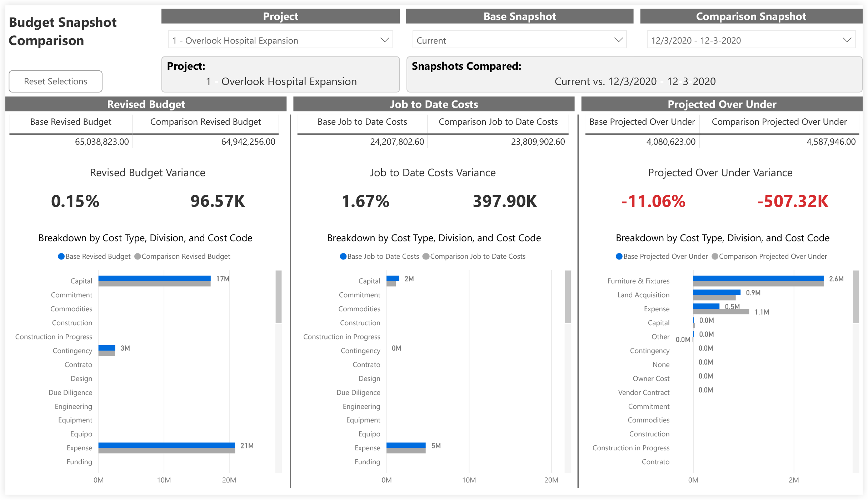Click the -507.32K projected variance card
This screenshot has width=868, height=500.
(793, 201)
